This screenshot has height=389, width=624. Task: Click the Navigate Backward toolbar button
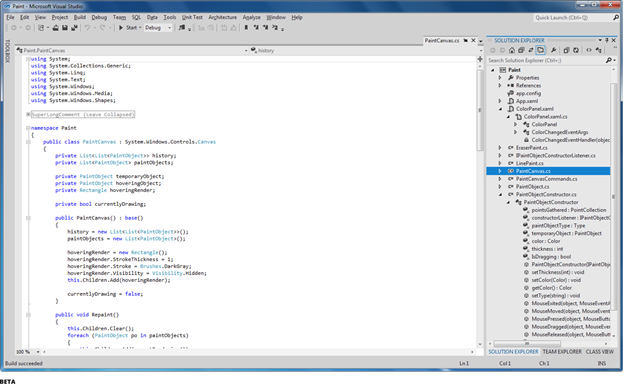point(14,28)
